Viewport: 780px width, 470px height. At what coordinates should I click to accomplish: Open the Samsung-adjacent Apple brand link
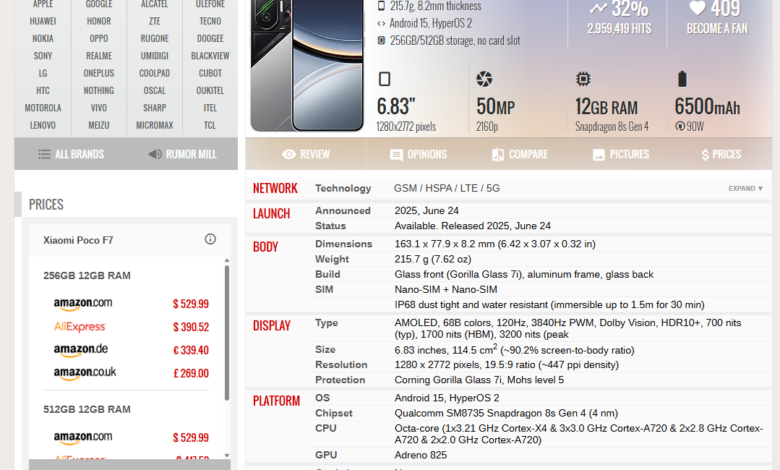coord(43,4)
